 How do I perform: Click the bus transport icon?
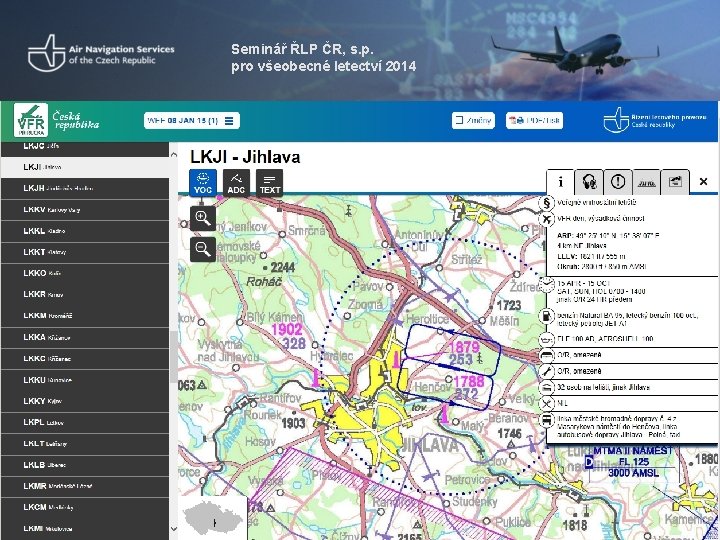(x=546, y=420)
